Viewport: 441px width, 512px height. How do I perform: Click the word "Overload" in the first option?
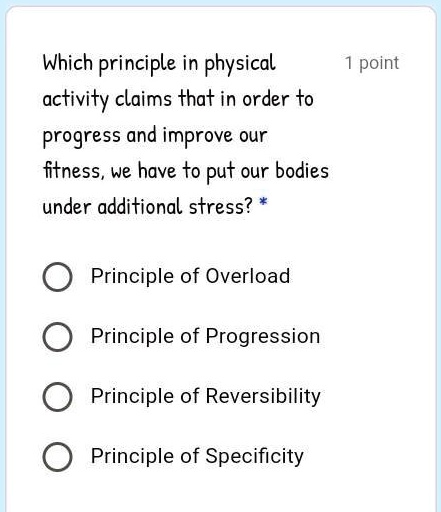coord(248,276)
